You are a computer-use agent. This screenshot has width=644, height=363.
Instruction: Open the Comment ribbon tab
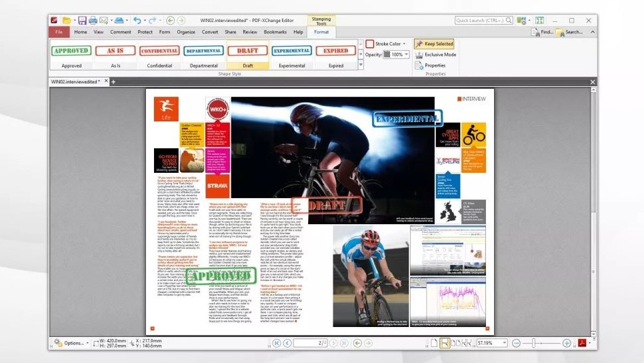[121, 32]
